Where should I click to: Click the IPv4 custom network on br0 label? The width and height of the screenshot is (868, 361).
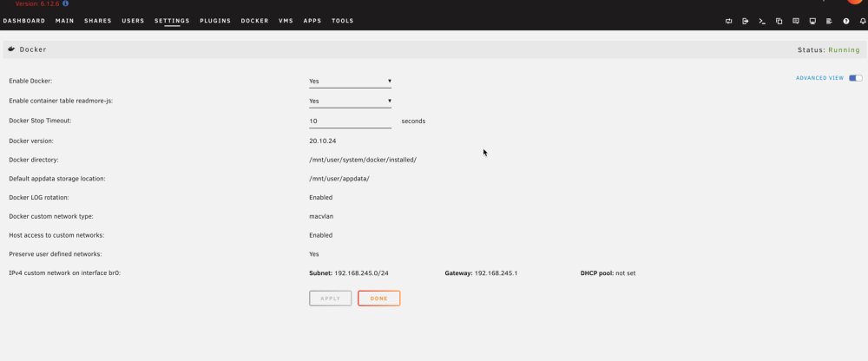(65, 273)
